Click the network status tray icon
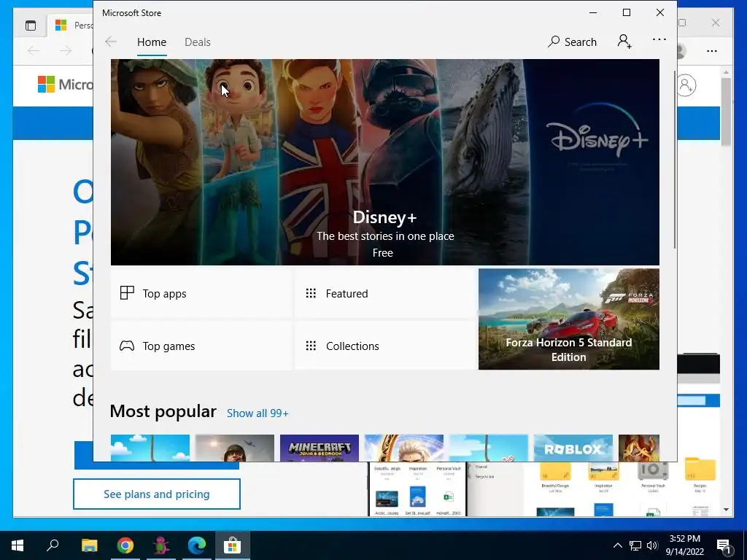This screenshot has width=747, height=560. [x=635, y=545]
